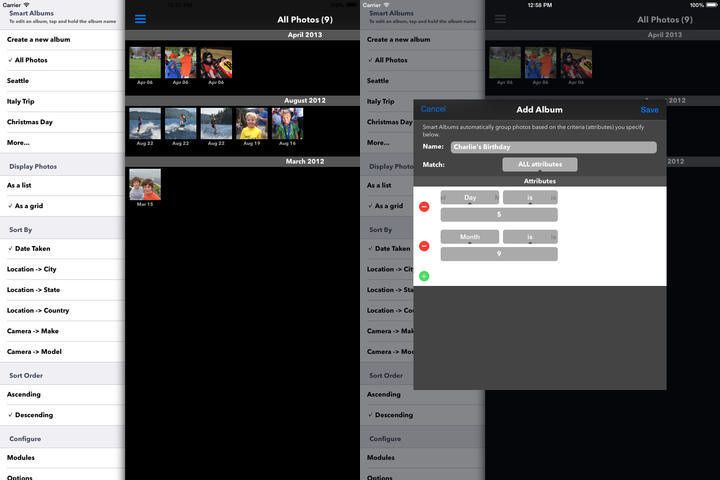Tap Cancel in Add Album dialog
This screenshot has height=480, width=720.
(x=433, y=109)
